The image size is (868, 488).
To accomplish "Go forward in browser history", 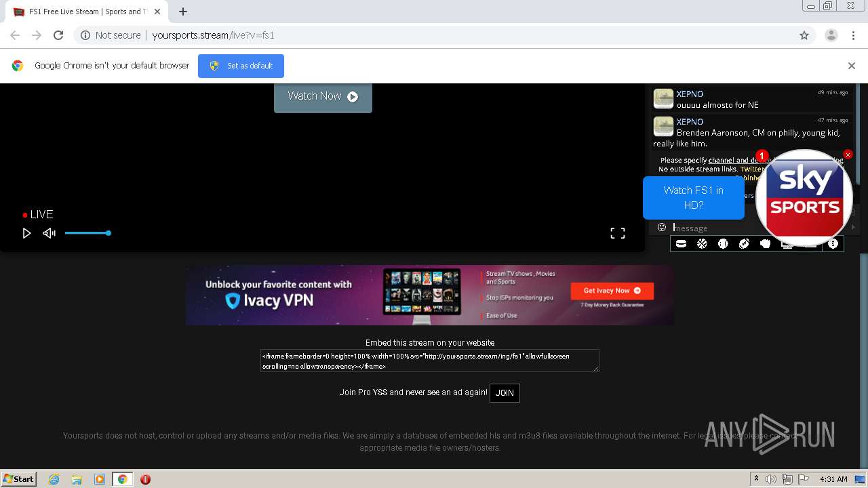I will point(37,35).
